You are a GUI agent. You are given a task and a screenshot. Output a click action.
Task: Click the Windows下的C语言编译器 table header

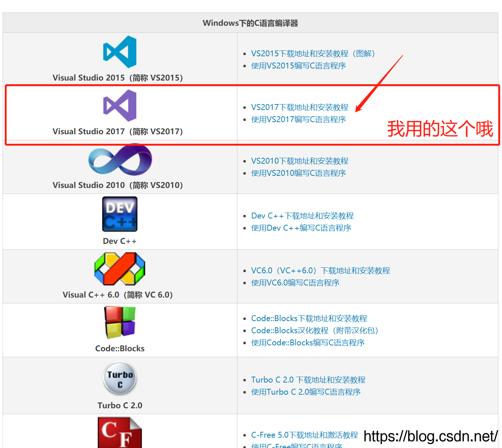tap(250, 23)
